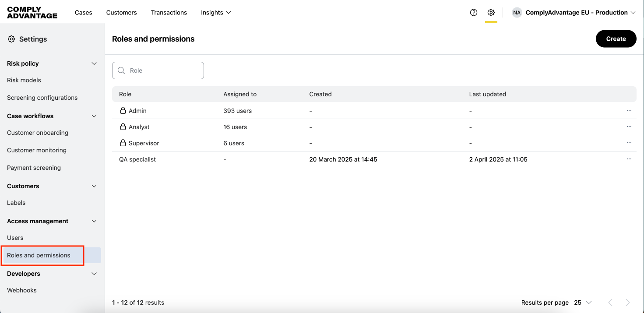The width and height of the screenshot is (644, 313).
Task: Open the Insights dropdown menu
Action: pyautogui.click(x=216, y=13)
